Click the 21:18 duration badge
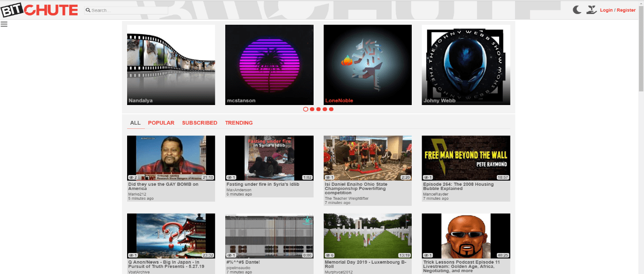Image resolution: width=644 pixels, height=274 pixels. click(x=208, y=177)
